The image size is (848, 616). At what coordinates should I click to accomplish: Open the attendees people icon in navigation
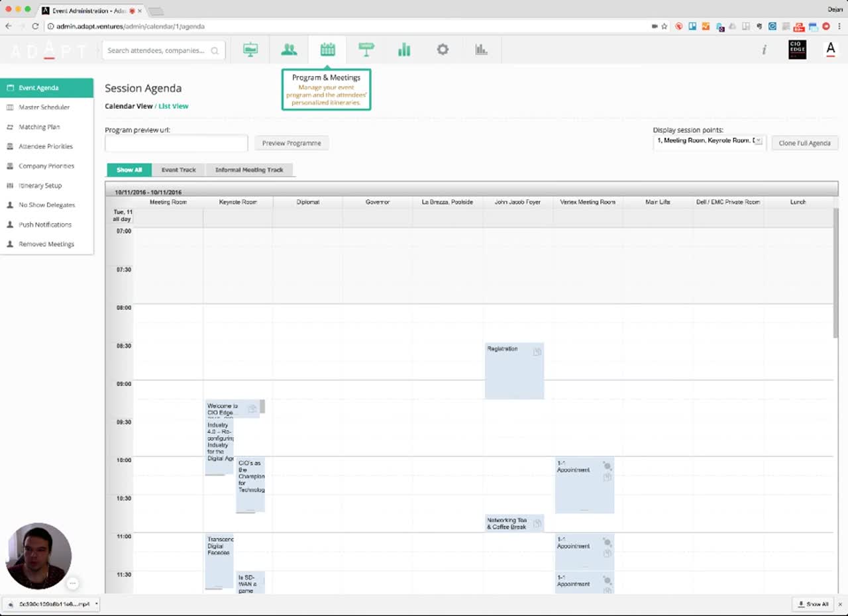tap(289, 50)
